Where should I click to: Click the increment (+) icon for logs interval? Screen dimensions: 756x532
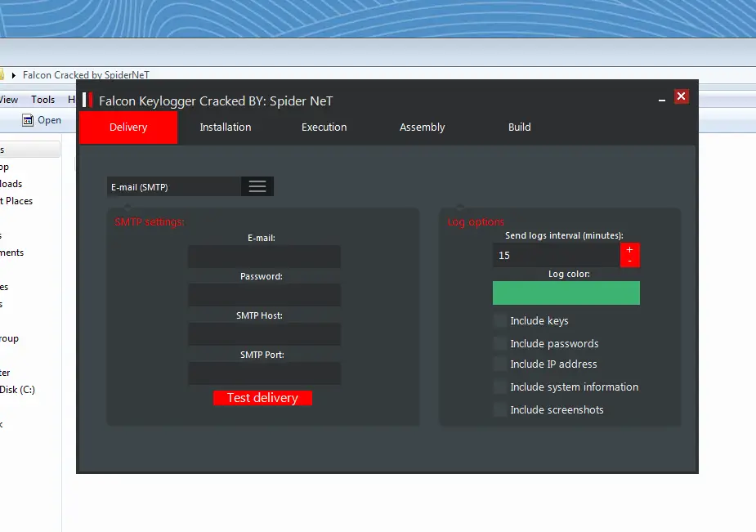[629, 248]
